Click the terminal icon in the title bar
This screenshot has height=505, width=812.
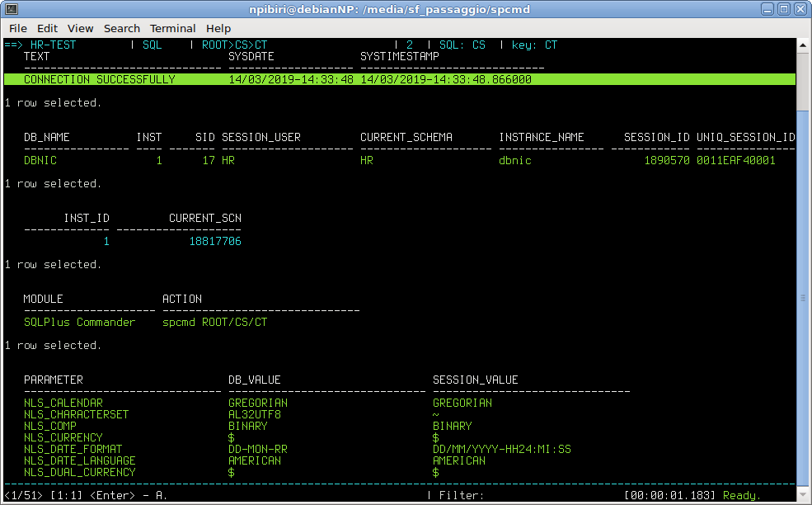(x=11, y=8)
